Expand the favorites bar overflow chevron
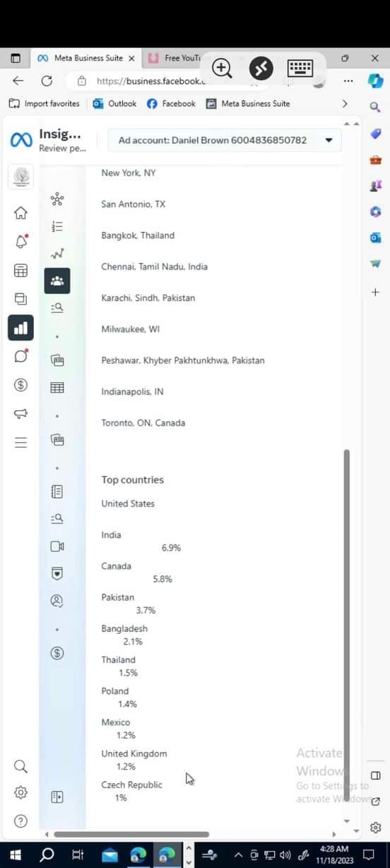The width and height of the screenshot is (390, 868). coord(345,103)
